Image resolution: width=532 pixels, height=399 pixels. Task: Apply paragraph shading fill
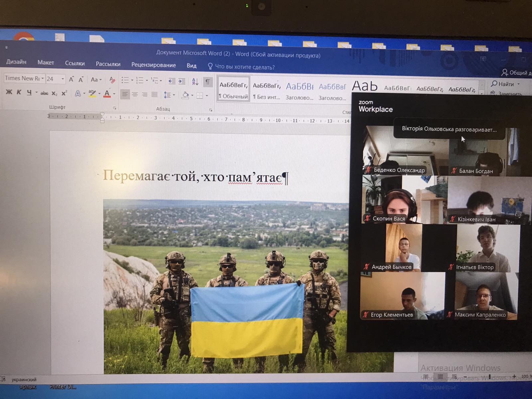[185, 95]
